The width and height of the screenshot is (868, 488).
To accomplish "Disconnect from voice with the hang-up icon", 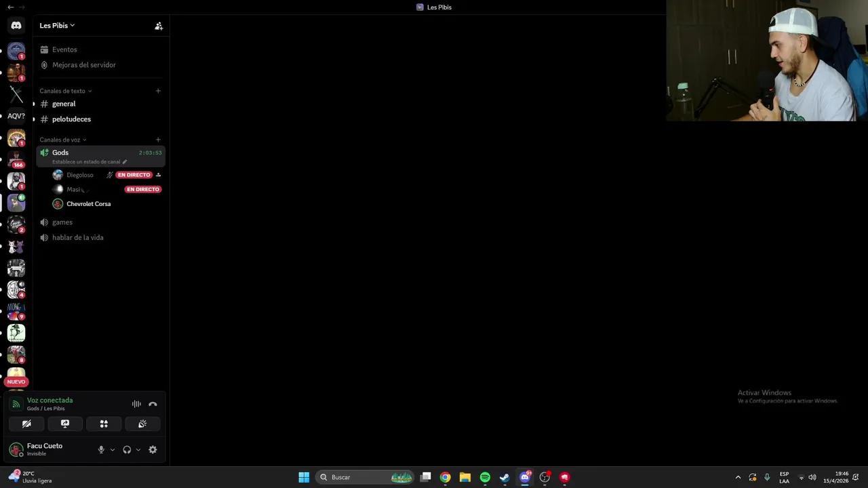I will pos(153,404).
